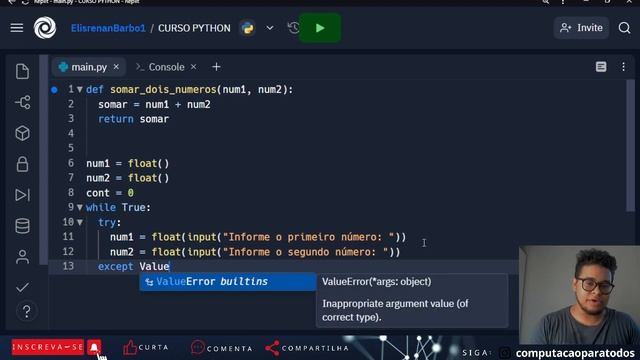The height and width of the screenshot is (360, 640).
Task: Click the CURTA thumbs-up icon
Action: click(130, 347)
